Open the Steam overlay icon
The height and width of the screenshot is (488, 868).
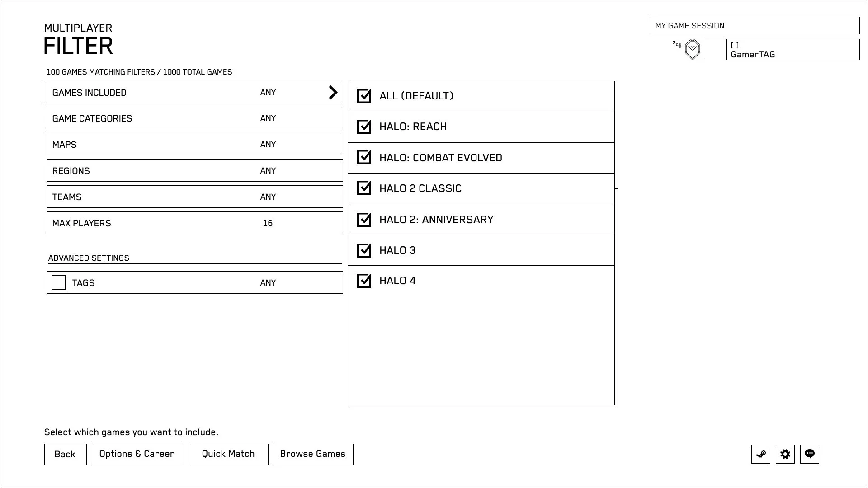(x=761, y=454)
